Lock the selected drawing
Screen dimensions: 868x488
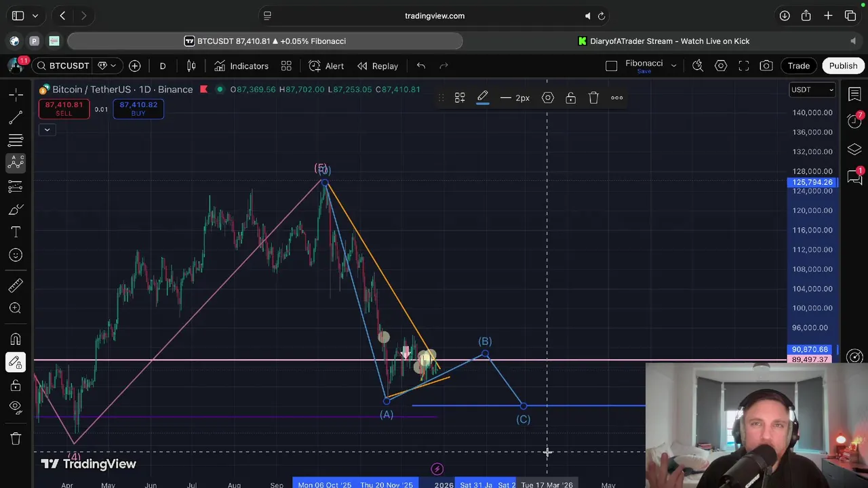571,98
